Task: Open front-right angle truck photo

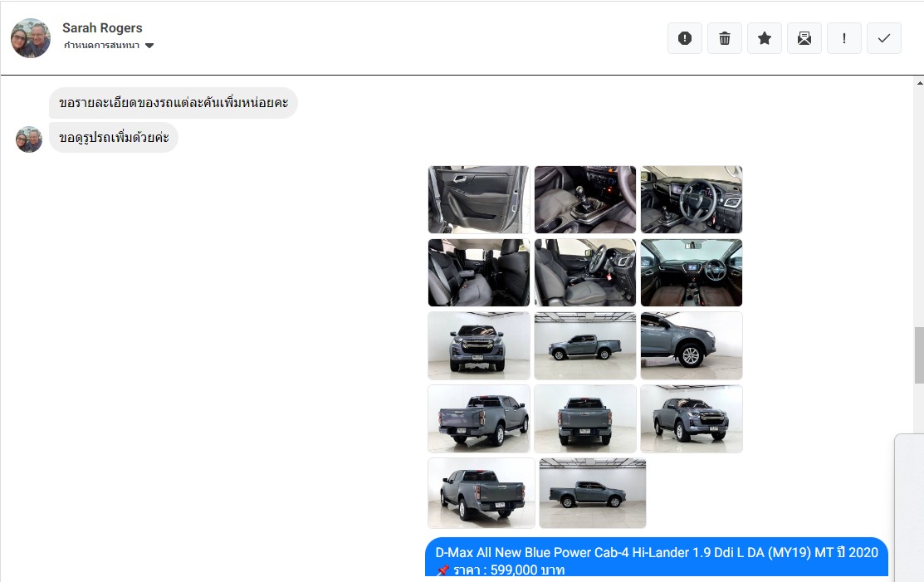Action: click(x=692, y=418)
